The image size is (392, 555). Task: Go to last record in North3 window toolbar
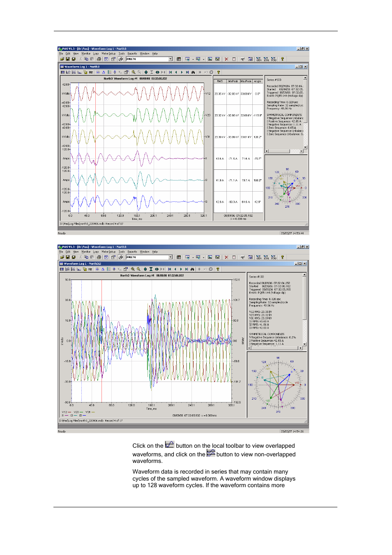[187, 72]
